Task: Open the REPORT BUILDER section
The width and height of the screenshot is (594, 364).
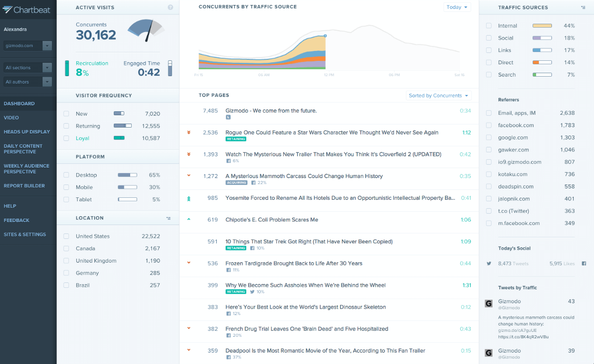Action: [23, 185]
